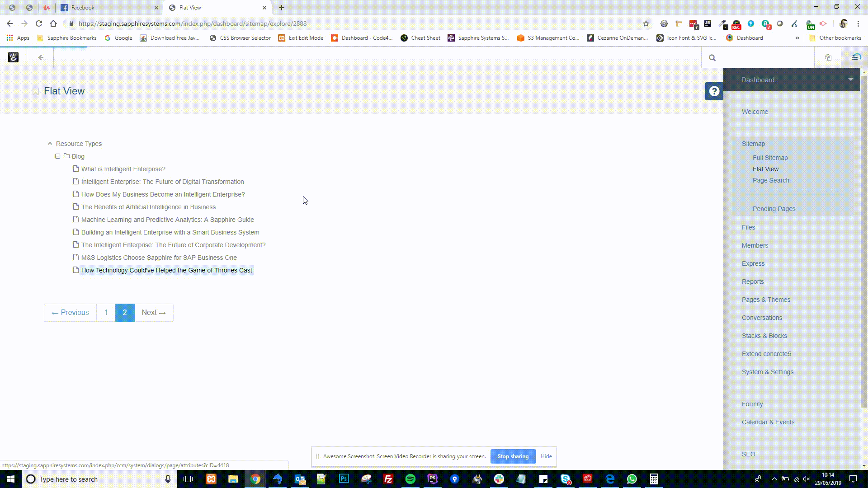This screenshot has height=488, width=868.
Task: Open Page Search link in sidebar
Action: 770,180
